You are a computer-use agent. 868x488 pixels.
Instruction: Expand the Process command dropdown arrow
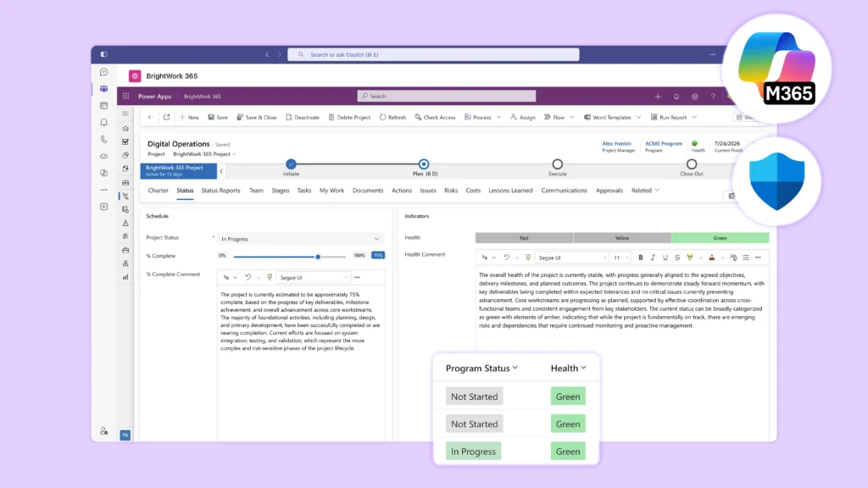tap(498, 117)
